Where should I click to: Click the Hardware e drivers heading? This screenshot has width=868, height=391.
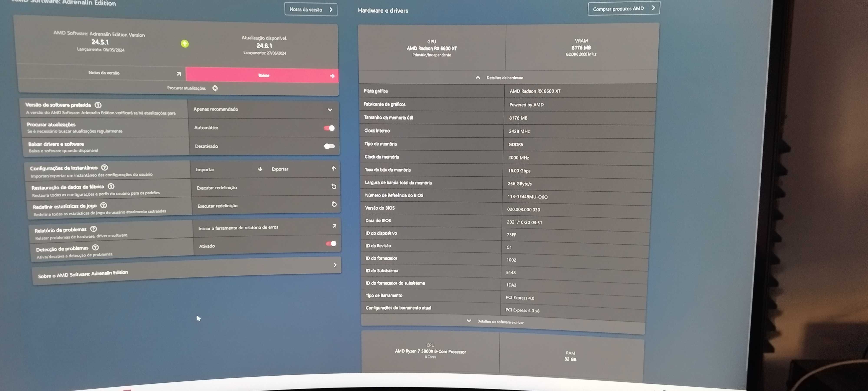tap(383, 10)
